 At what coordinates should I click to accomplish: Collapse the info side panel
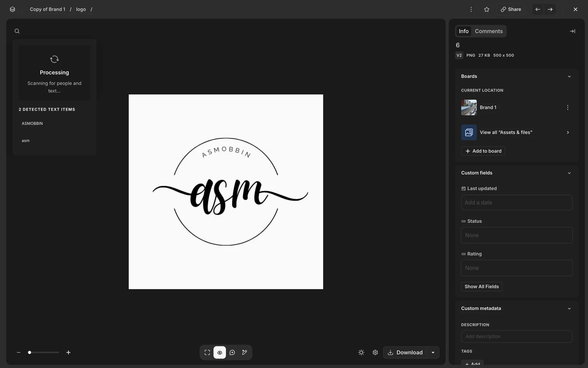tap(572, 31)
